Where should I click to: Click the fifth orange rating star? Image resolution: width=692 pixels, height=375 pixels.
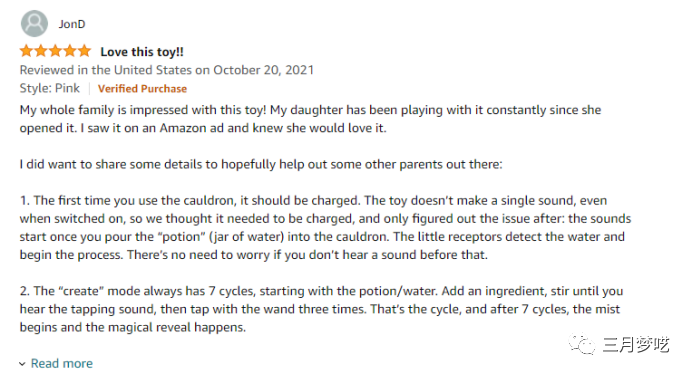(84, 51)
